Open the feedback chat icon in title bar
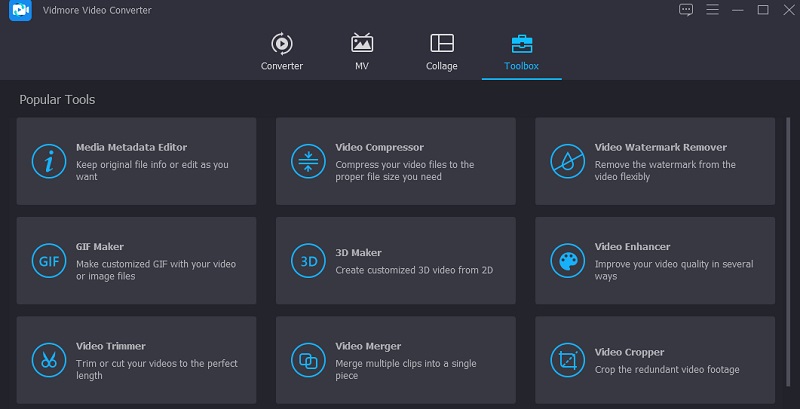The height and width of the screenshot is (409, 800). (x=686, y=10)
